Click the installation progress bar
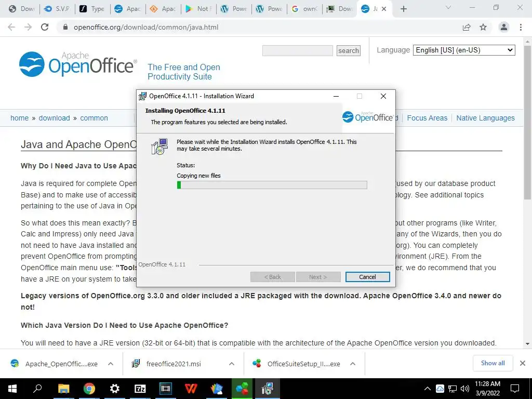532x399 pixels. (272, 185)
